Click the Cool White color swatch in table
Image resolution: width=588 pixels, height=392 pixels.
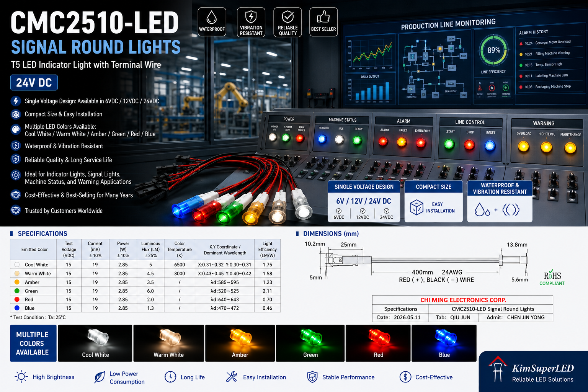pos(17,265)
